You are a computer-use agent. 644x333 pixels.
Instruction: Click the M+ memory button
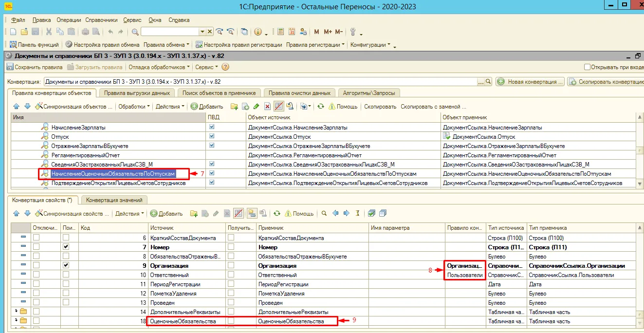(328, 32)
